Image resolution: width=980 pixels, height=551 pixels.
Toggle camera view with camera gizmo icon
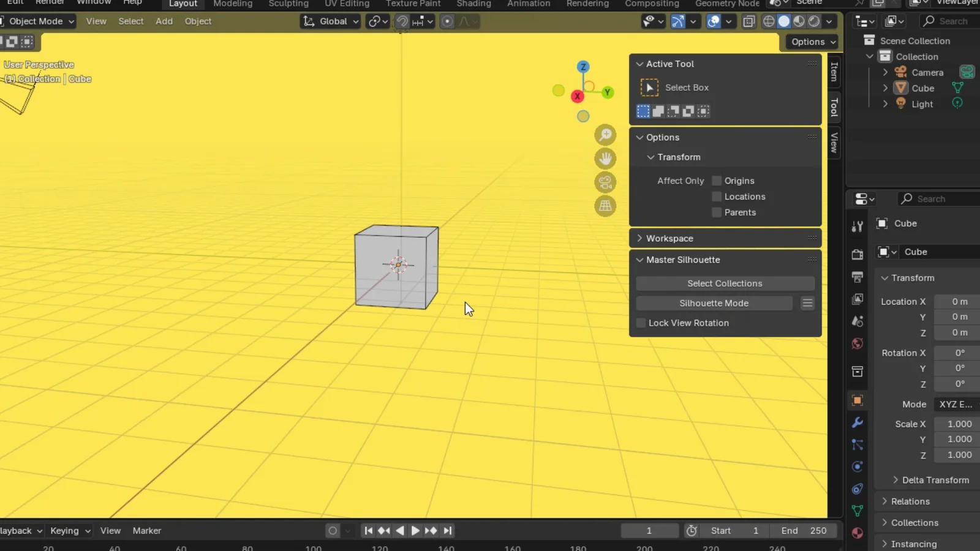(605, 182)
